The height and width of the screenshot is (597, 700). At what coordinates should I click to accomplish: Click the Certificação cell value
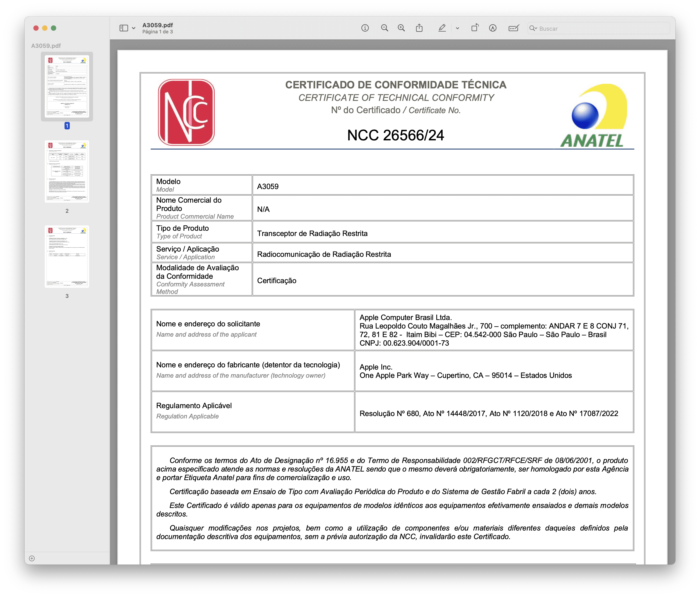pyautogui.click(x=277, y=281)
